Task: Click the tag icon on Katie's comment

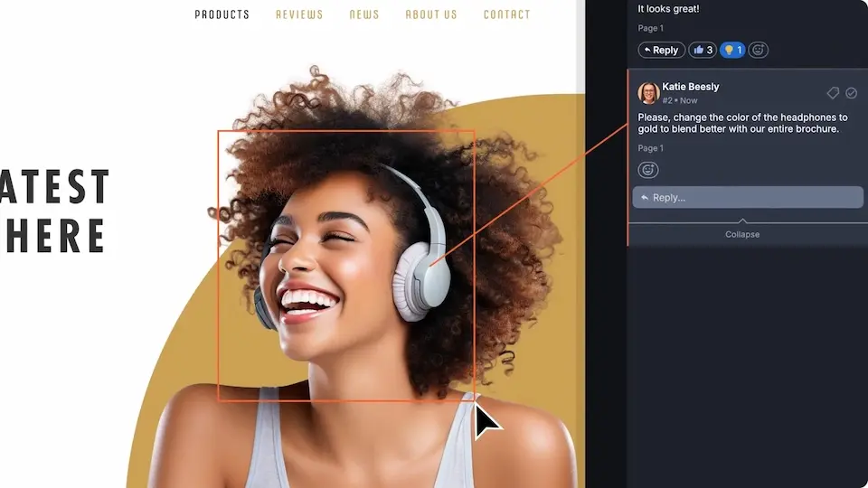Action: (833, 93)
